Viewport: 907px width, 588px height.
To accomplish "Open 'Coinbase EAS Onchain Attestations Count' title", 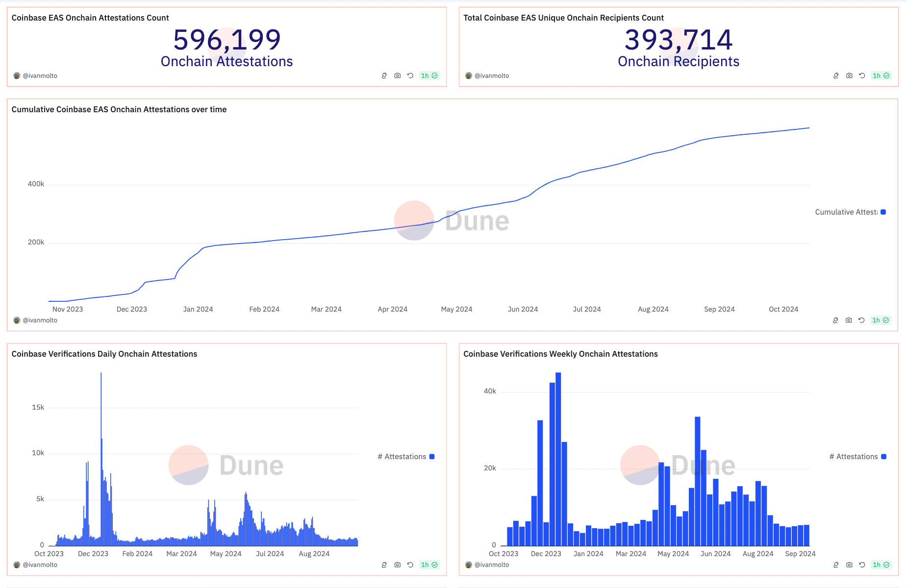I will tap(90, 18).
